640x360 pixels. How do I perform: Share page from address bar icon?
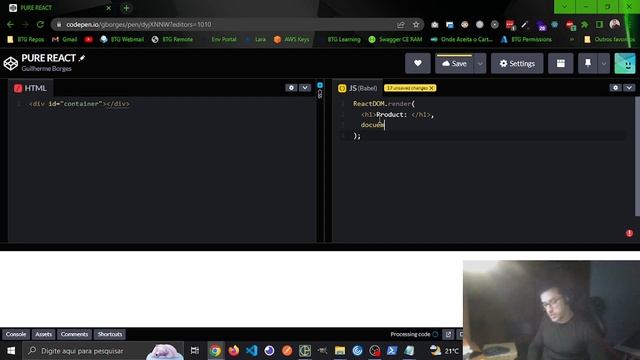click(x=400, y=24)
